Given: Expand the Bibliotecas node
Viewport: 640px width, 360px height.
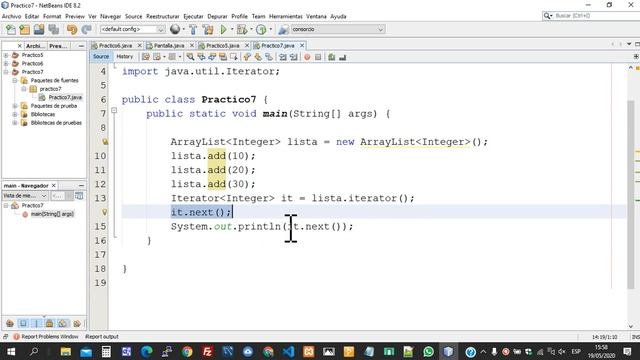Looking at the screenshot, I should click(15, 114).
